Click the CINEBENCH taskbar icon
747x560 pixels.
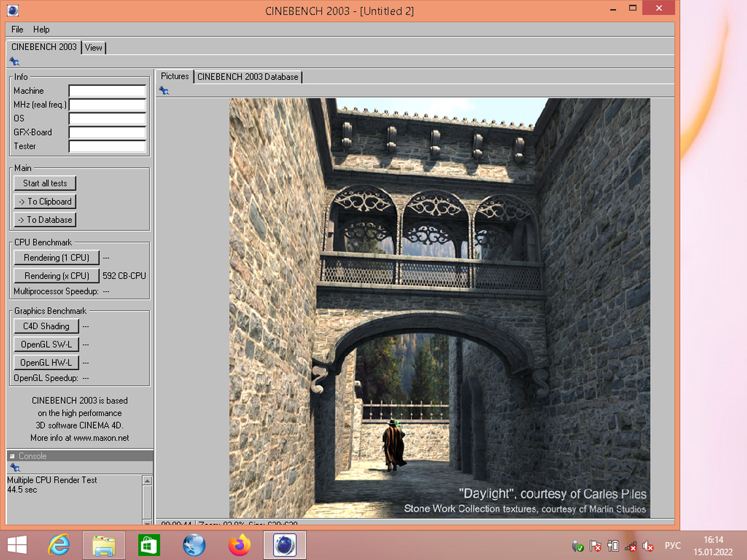[284, 545]
